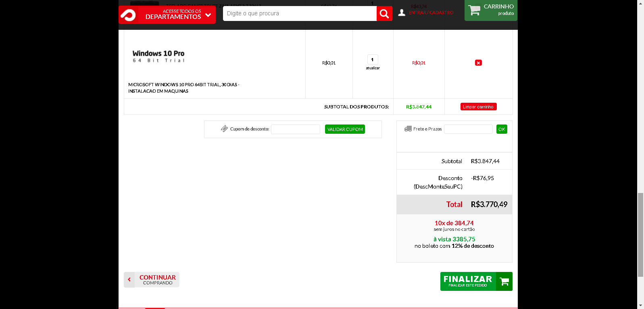The width and height of the screenshot is (644, 309).
Task: Click the Windows 10 Pro description text
Action: pos(184,88)
